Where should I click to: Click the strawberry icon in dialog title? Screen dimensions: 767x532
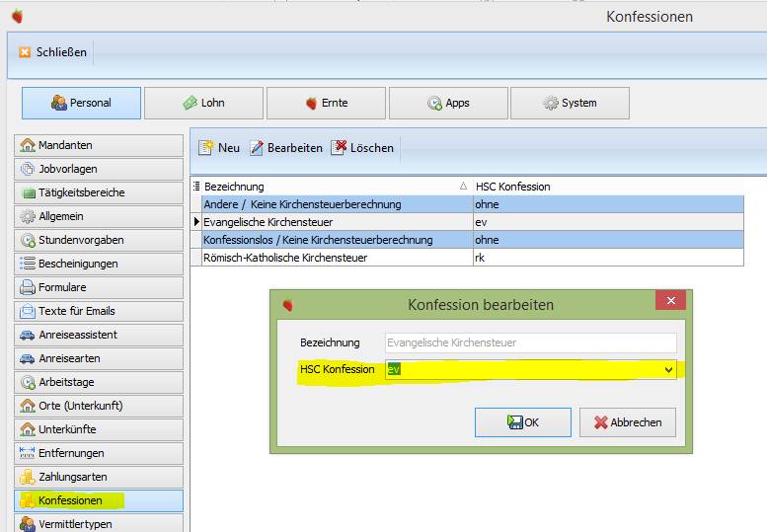287,305
